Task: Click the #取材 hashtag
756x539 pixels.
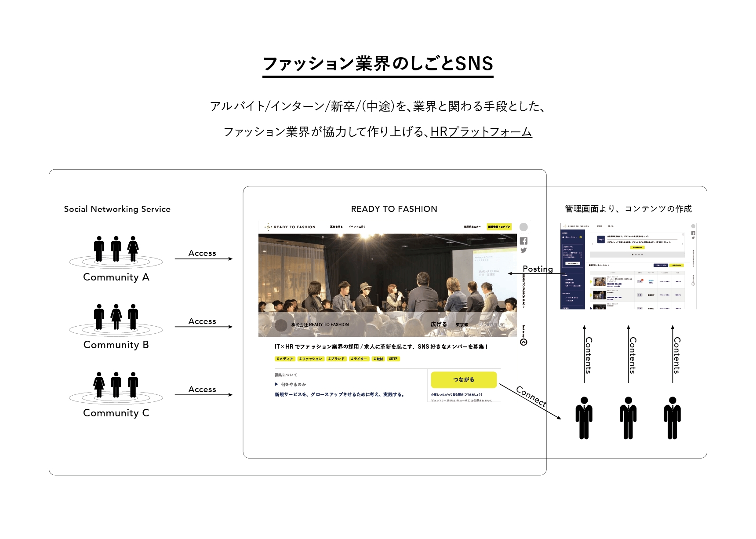Action: 378,359
